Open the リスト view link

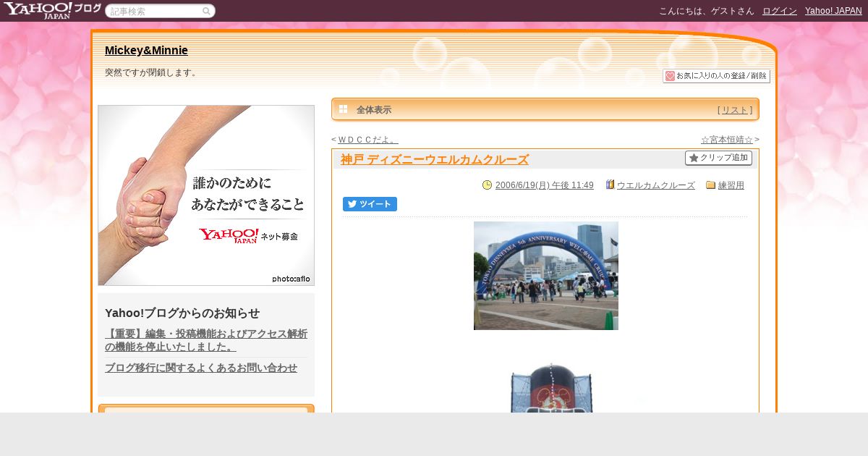tap(735, 110)
